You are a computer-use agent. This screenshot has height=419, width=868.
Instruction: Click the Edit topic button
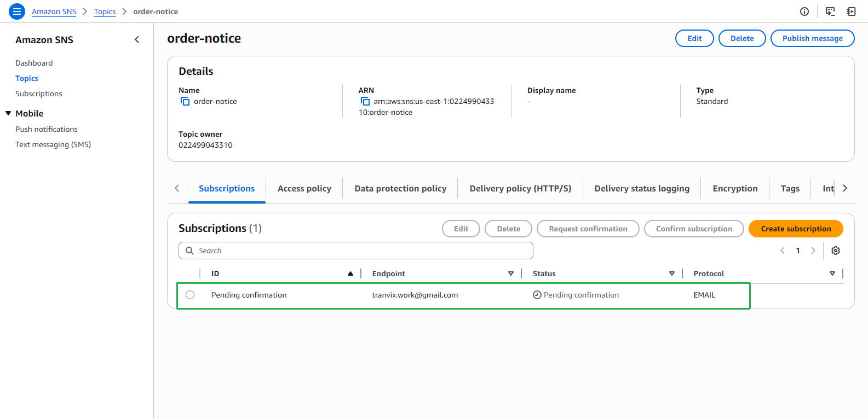694,38
